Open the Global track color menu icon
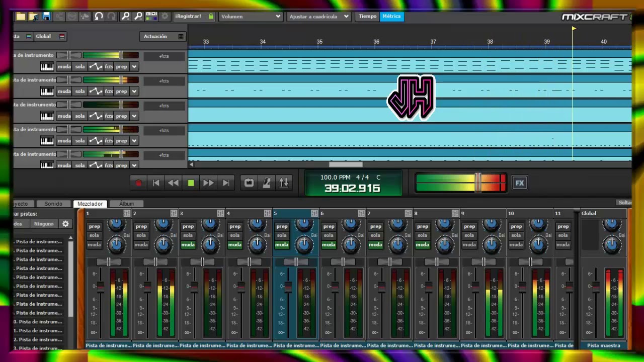 (x=62, y=36)
